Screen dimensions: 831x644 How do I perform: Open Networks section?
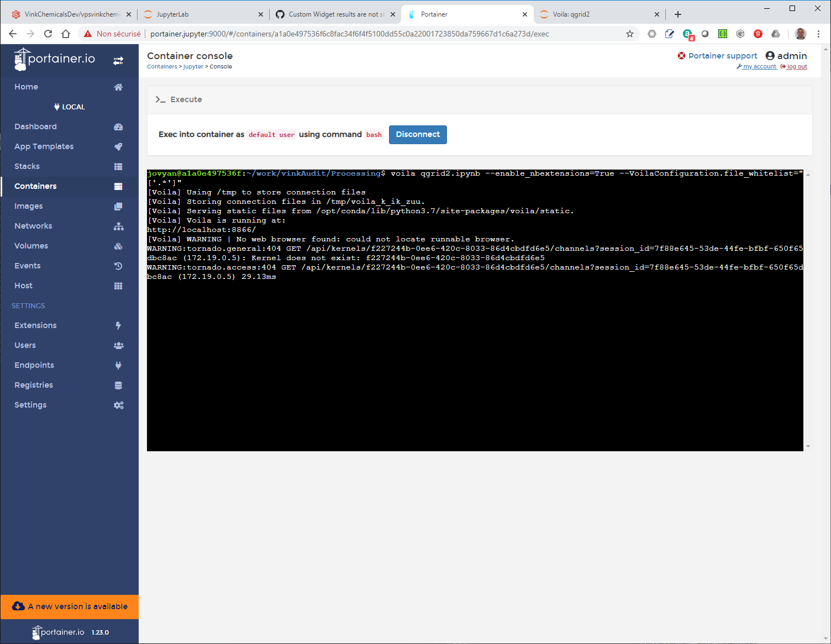tap(69, 226)
